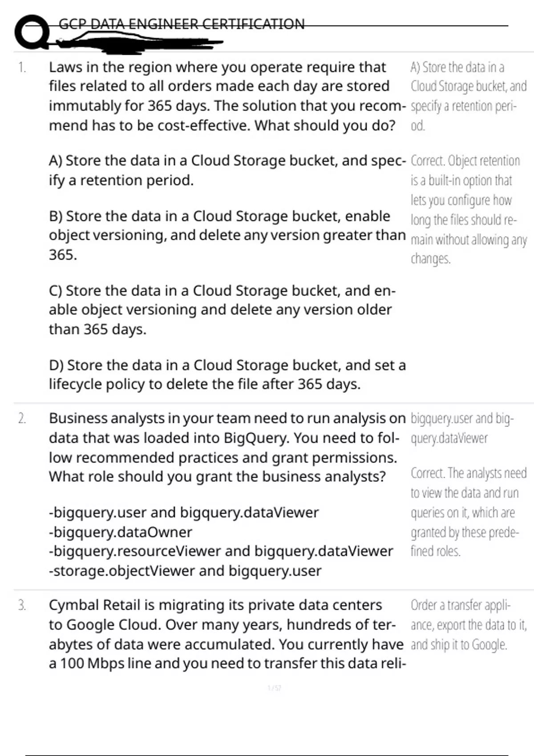Click question number 2
The width and height of the screenshot is (534, 756).
(22, 419)
